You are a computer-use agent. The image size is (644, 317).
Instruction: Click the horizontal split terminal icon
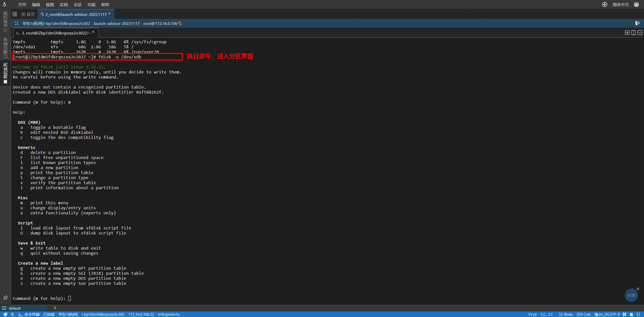640,32
